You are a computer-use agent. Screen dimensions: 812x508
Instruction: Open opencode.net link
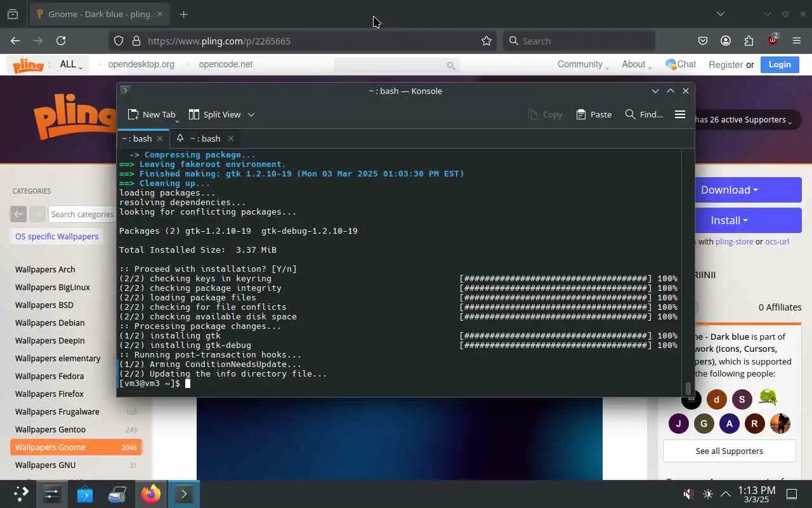click(x=225, y=64)
